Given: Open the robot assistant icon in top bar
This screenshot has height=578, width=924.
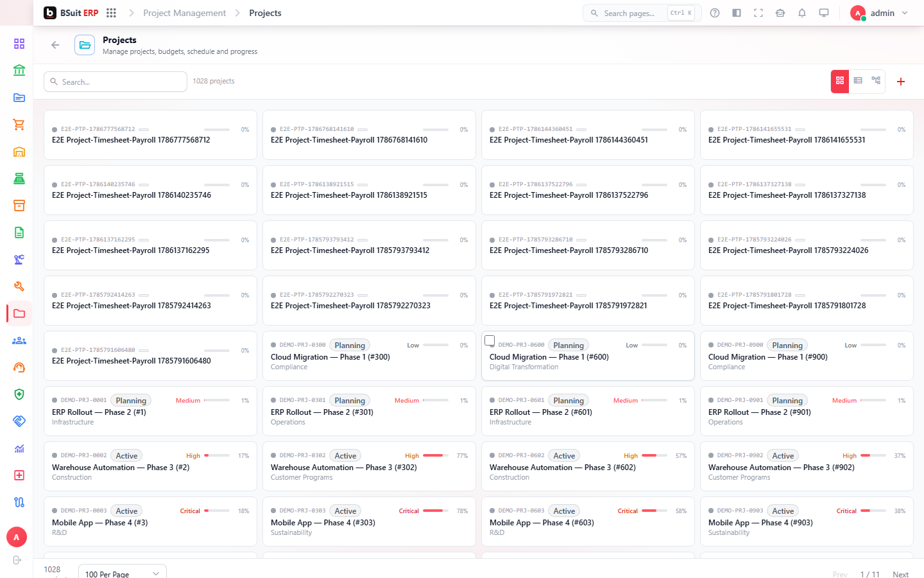Looking at the screenshot, I should [780, 13].
